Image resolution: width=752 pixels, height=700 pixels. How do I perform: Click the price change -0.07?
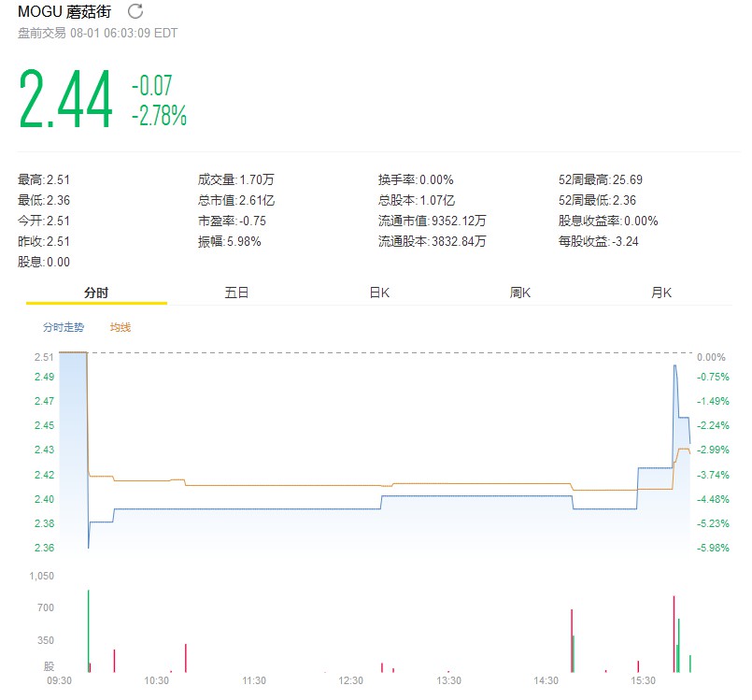[x=151, y=85]
